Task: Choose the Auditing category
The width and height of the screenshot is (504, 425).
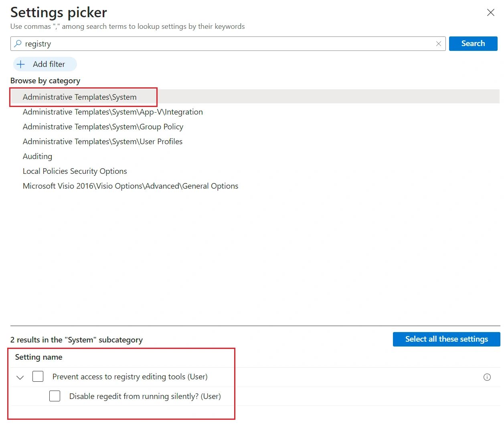Action: coord(37,156)
